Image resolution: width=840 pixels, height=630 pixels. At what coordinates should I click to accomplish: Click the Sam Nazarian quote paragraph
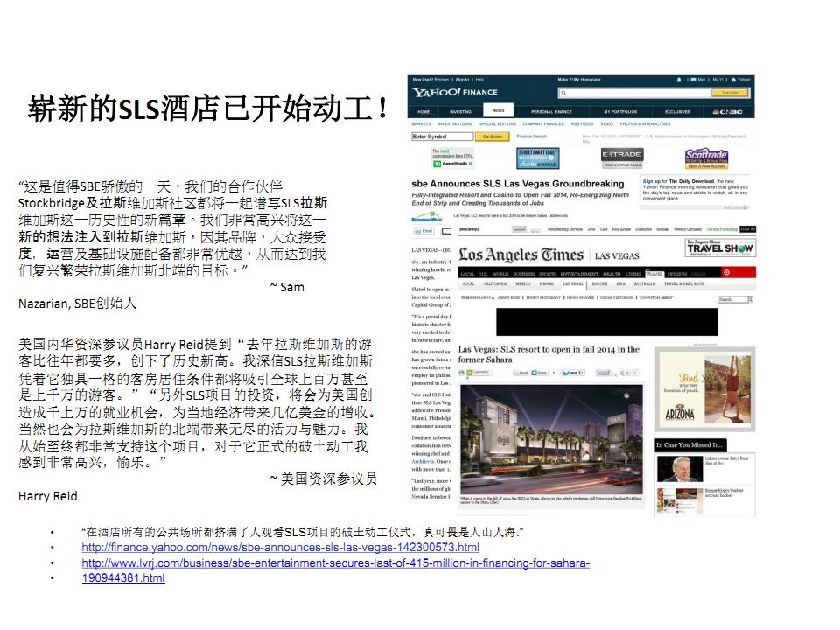pos(172,228)
